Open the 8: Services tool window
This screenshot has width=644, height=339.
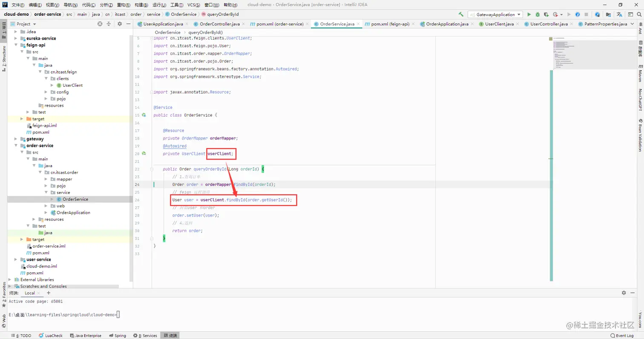click(x=145, y=336)
